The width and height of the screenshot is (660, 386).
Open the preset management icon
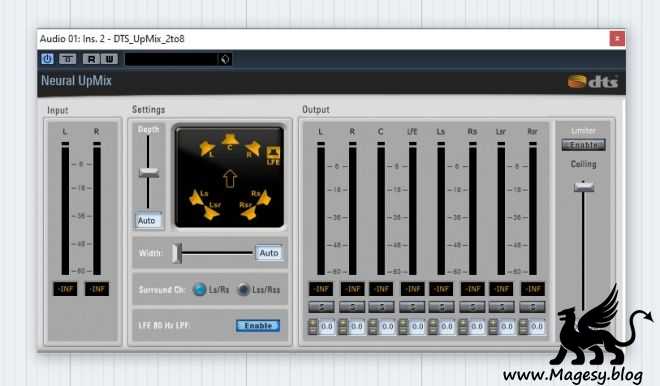click(225, 59)
